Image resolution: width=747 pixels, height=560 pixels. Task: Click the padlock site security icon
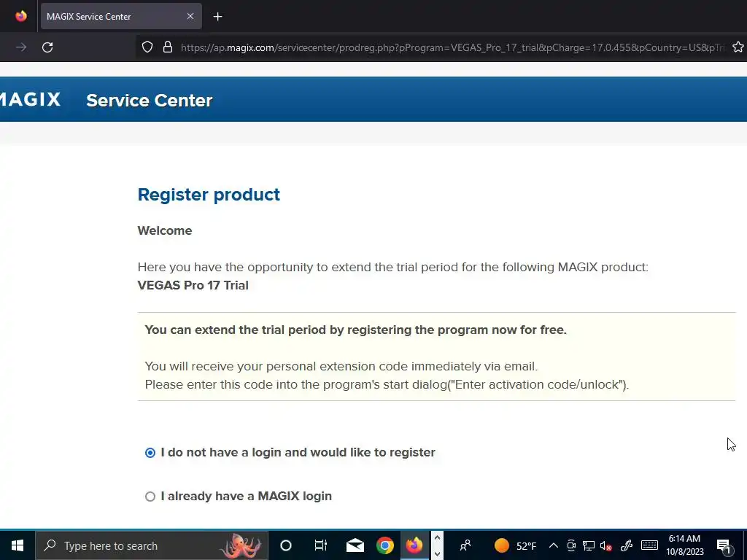(168, 47)
